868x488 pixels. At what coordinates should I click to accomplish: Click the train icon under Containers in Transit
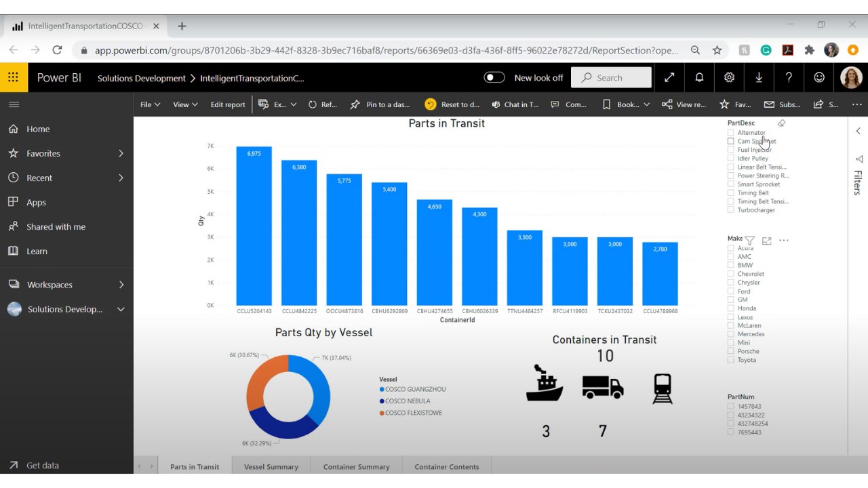point(663,389)
